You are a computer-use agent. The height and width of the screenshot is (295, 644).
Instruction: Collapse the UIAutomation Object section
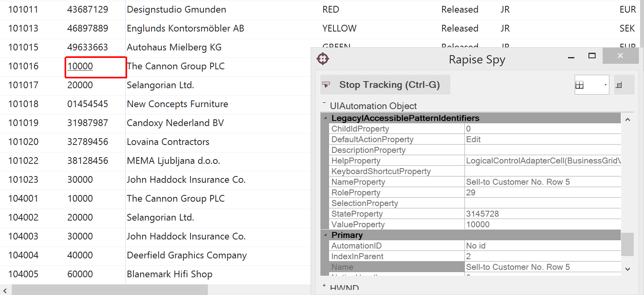[324, 104]
